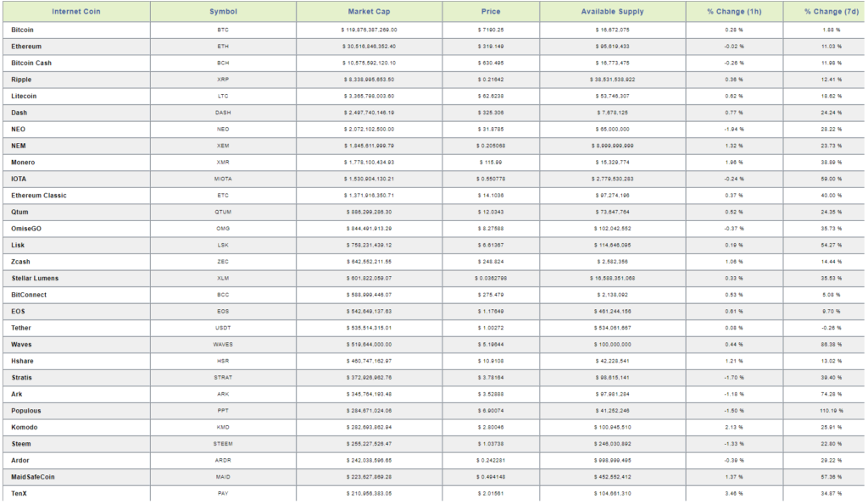Click the "Monero" coin name
This screenshot has width=868, height=504.
23,163
